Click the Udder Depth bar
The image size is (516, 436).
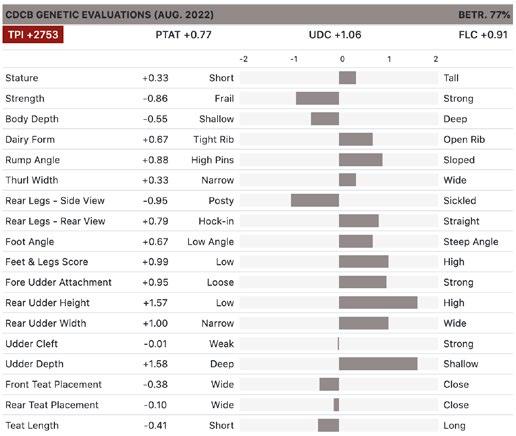point(378,364)
